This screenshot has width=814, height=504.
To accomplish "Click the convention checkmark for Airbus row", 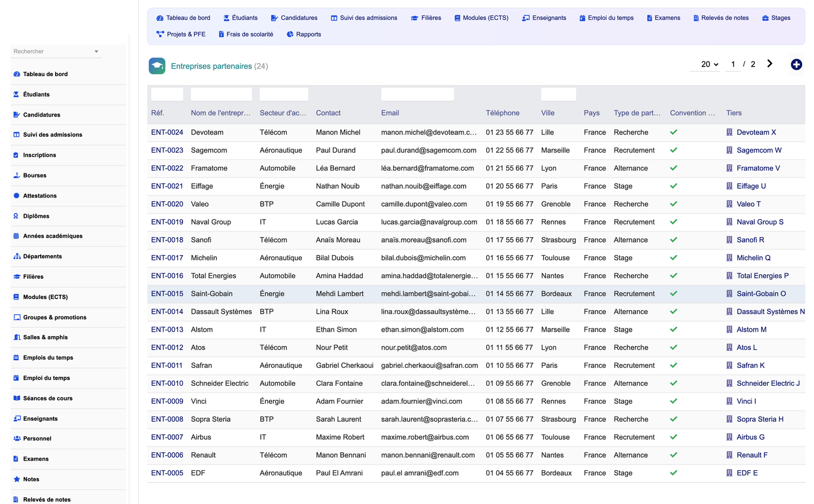I will click(x=674, y=437).
